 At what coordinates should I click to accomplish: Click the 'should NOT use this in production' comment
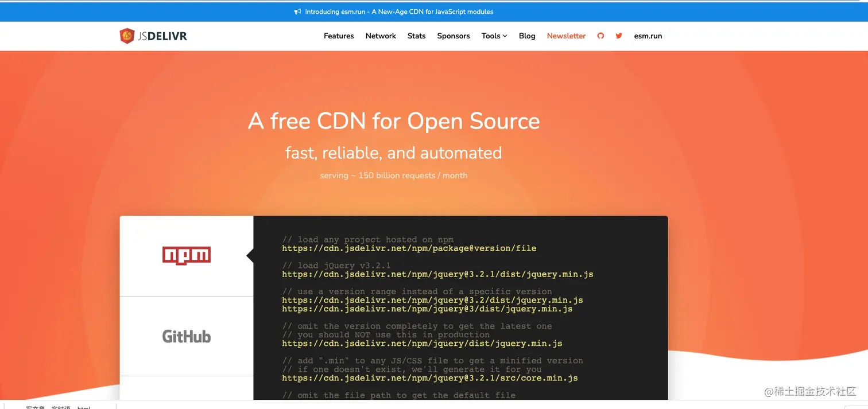(386, 335)
